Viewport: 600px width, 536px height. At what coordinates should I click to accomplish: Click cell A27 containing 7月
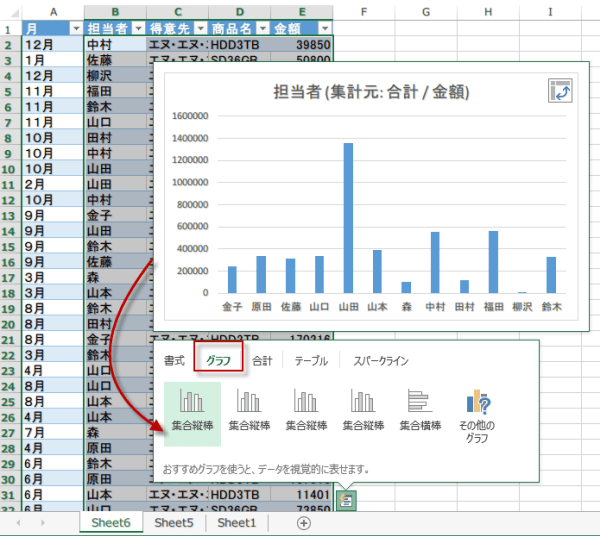point(53,433)
